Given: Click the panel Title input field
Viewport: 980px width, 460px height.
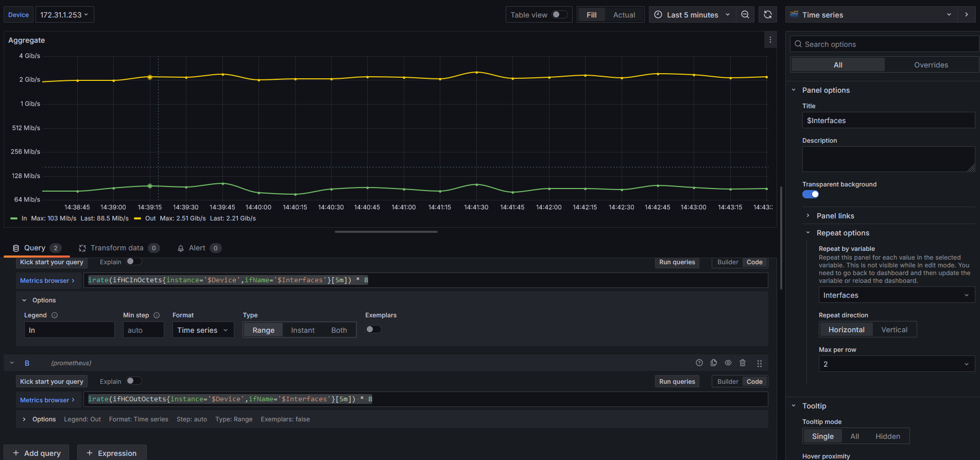Looking at the screenshot, I should click(888, 121).
